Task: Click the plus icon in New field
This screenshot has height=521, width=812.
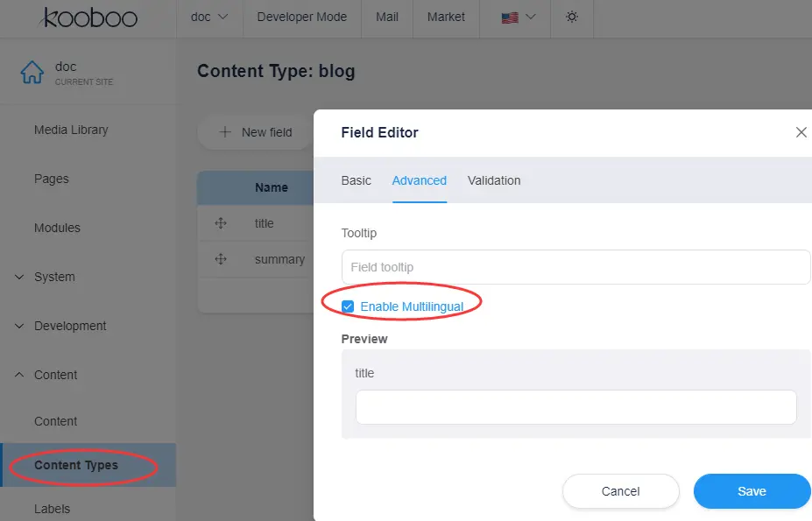Action: pos(225,132)
